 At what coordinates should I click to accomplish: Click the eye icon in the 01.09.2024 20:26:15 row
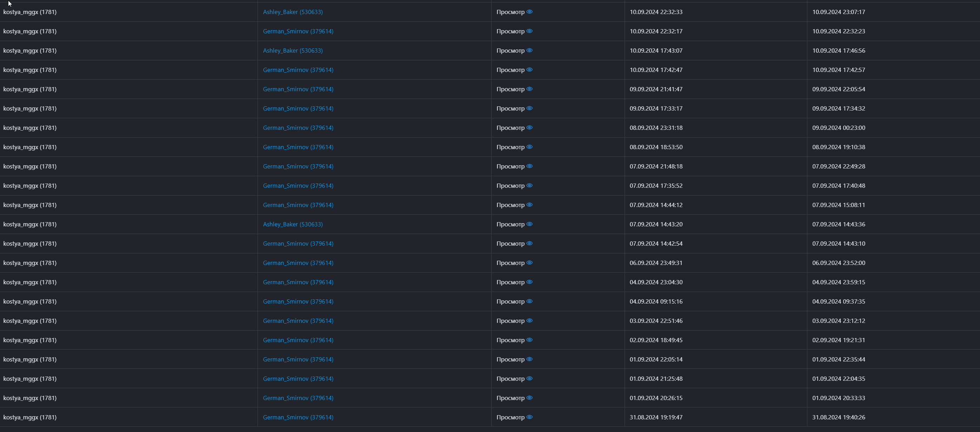529,398
